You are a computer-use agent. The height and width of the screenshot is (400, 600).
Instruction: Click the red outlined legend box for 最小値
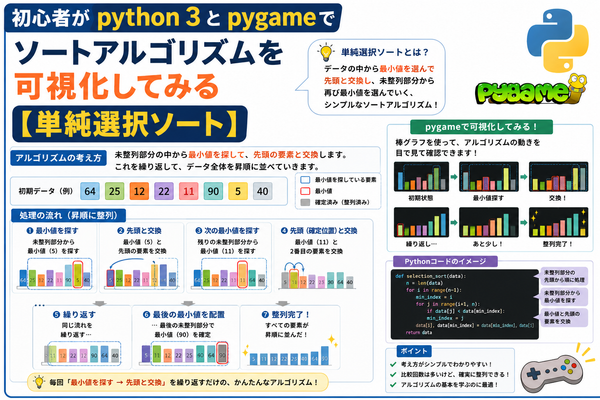click(305, 191)
